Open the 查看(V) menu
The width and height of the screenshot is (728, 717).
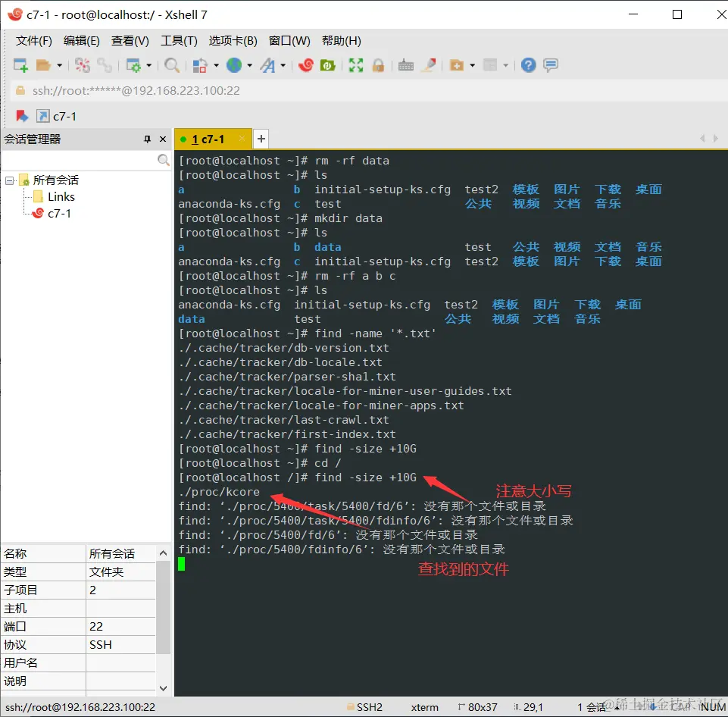point(130,41)
